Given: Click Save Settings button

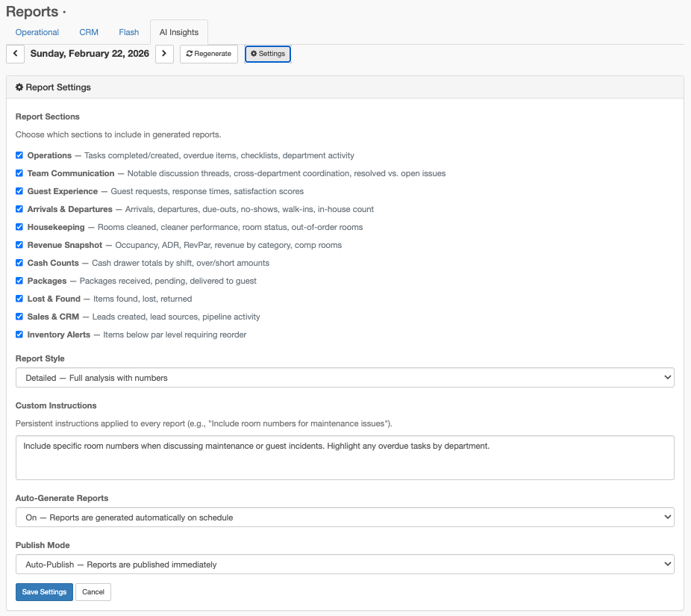Looking at the screenshot, I should [x=44, y=592].
